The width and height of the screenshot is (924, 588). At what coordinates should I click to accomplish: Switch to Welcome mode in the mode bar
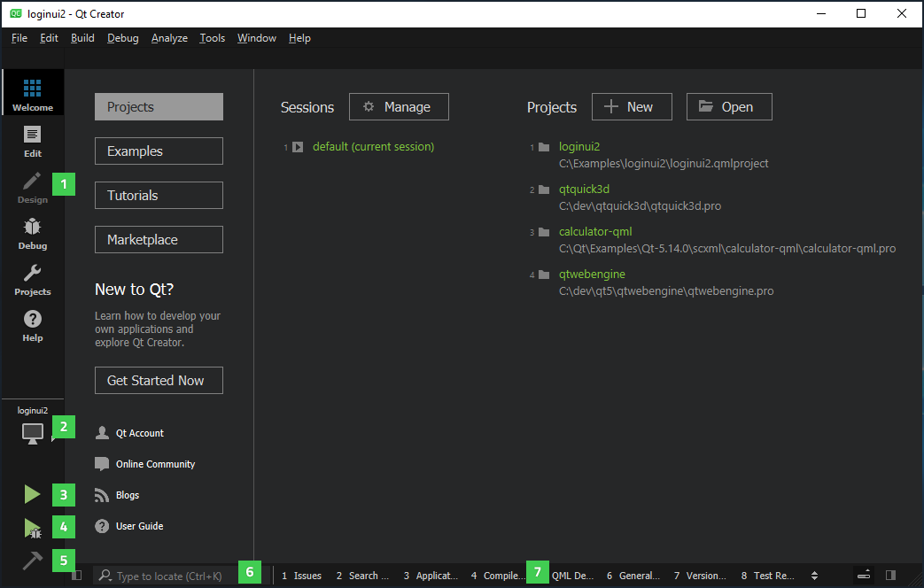pos(33,92)
